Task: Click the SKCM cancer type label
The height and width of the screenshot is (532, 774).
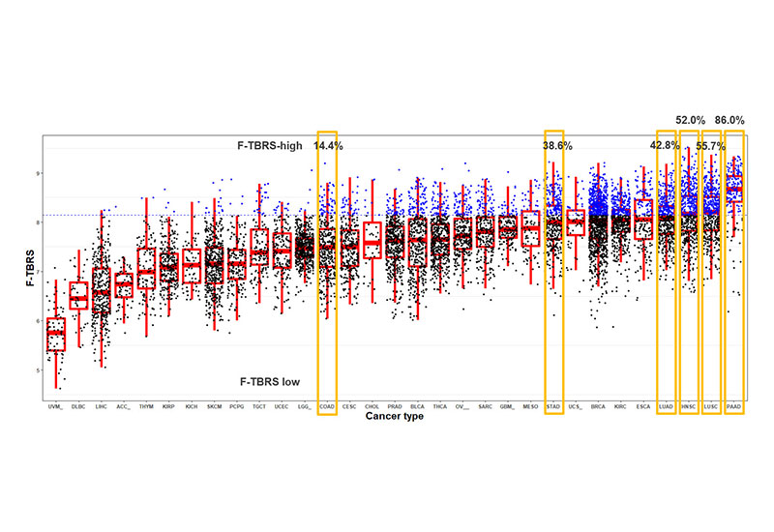Action: [x=214, y=408]
